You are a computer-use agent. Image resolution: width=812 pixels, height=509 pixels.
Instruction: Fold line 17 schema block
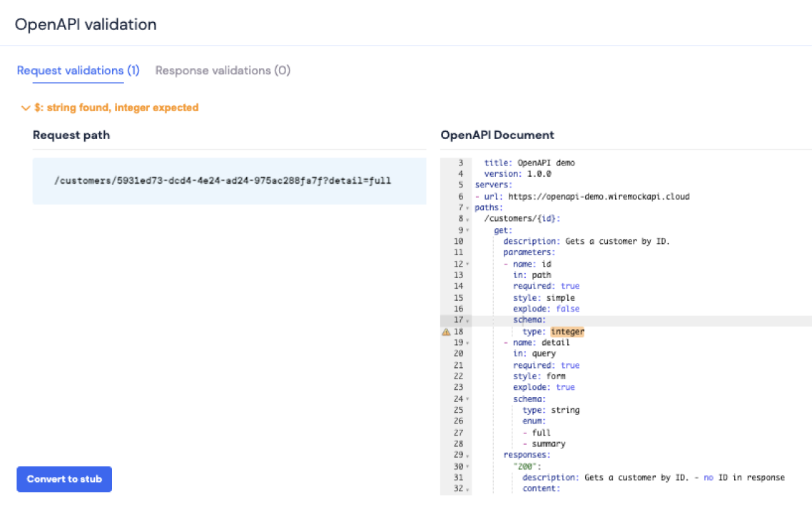coord(467,320)
